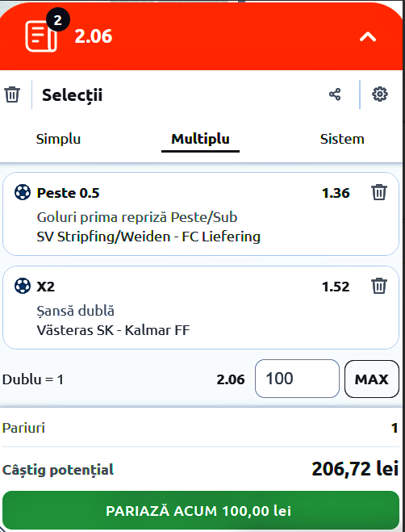Open Västeras SK - Kalmar FF match
The height and width of the screenshot is (532, 405).
[113, 330]
